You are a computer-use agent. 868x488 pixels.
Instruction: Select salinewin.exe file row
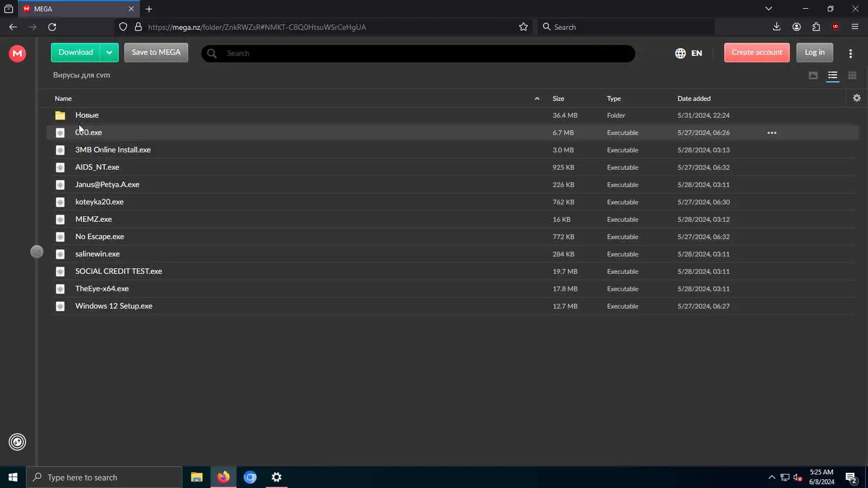tap(453, 254)
